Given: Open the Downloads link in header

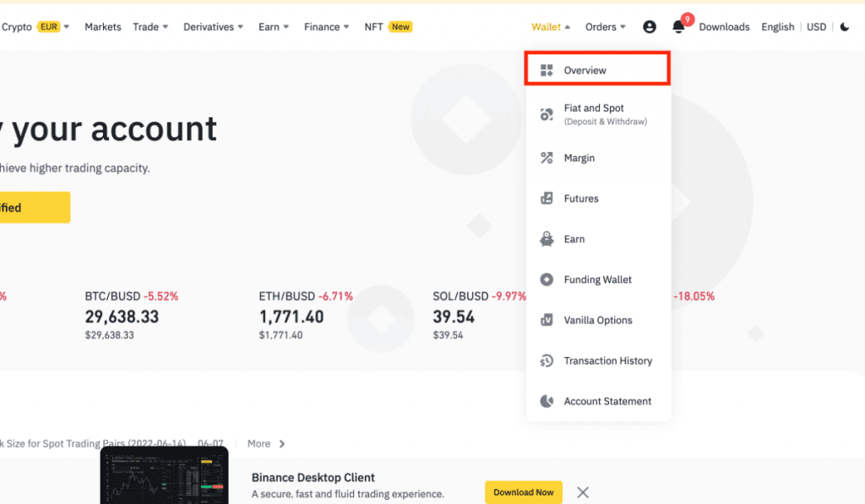Looking at the screenshot, I should [724, 27].
